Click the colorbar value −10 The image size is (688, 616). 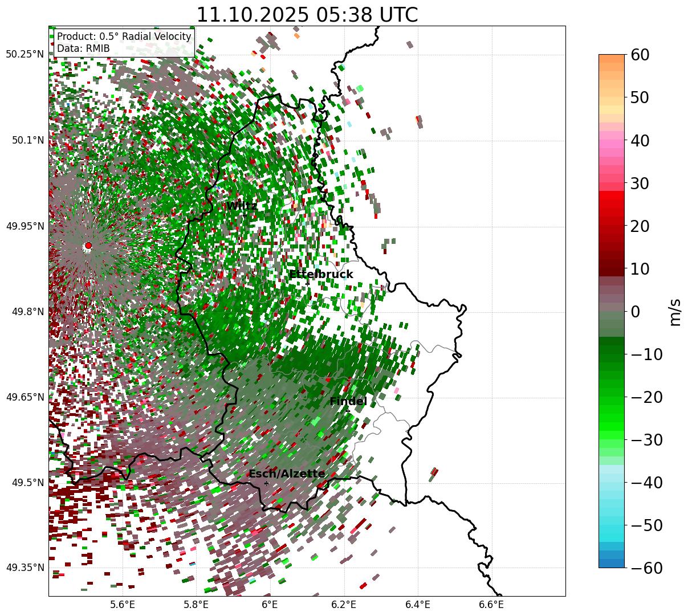tap(646, 354)
